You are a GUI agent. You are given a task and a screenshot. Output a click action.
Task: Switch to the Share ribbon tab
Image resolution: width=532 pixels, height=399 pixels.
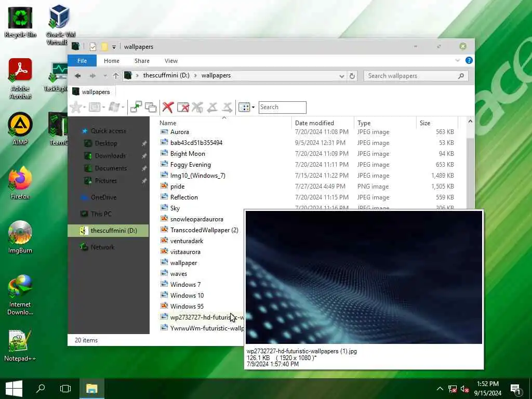[142, 61]
